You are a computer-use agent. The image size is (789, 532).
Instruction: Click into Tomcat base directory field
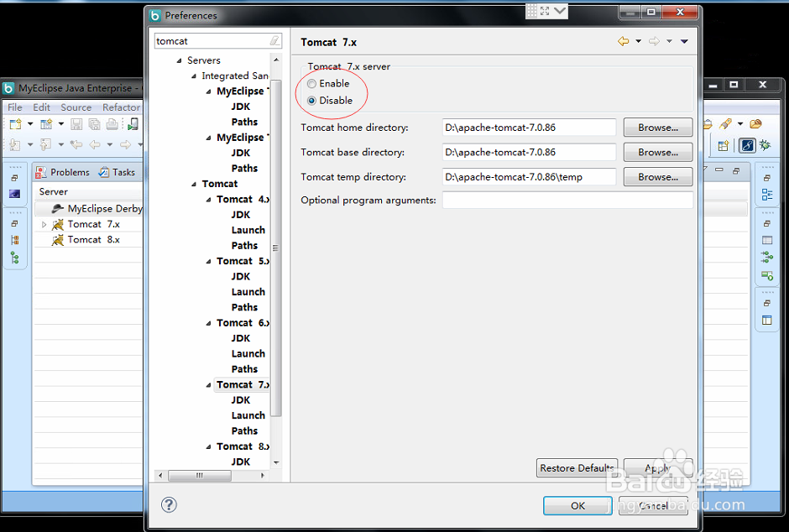[529, 153]
